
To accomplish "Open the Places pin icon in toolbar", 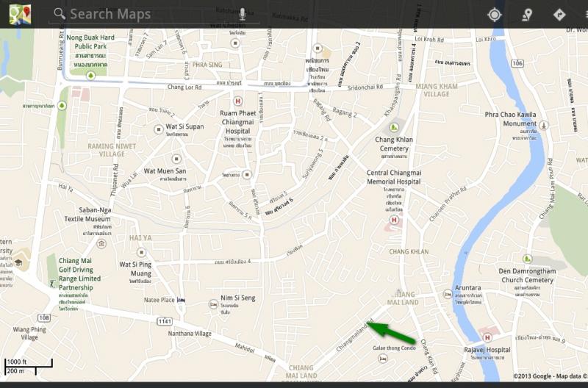I will 527,15.
